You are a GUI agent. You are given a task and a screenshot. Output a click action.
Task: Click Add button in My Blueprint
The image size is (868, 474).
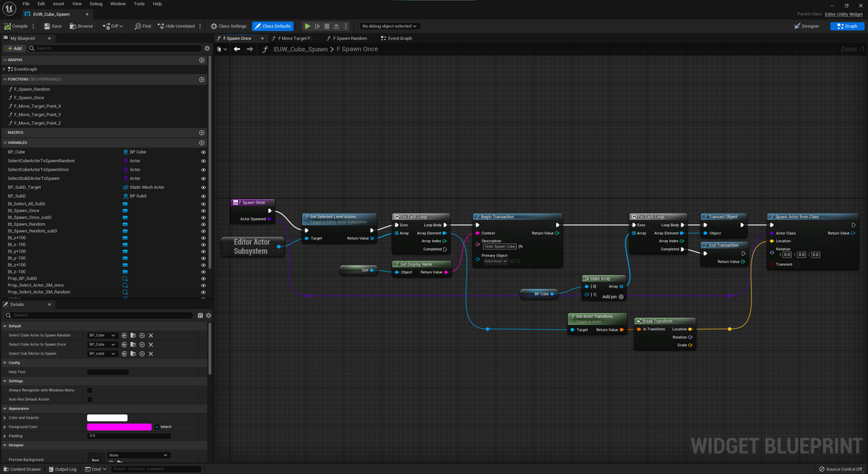14,48
